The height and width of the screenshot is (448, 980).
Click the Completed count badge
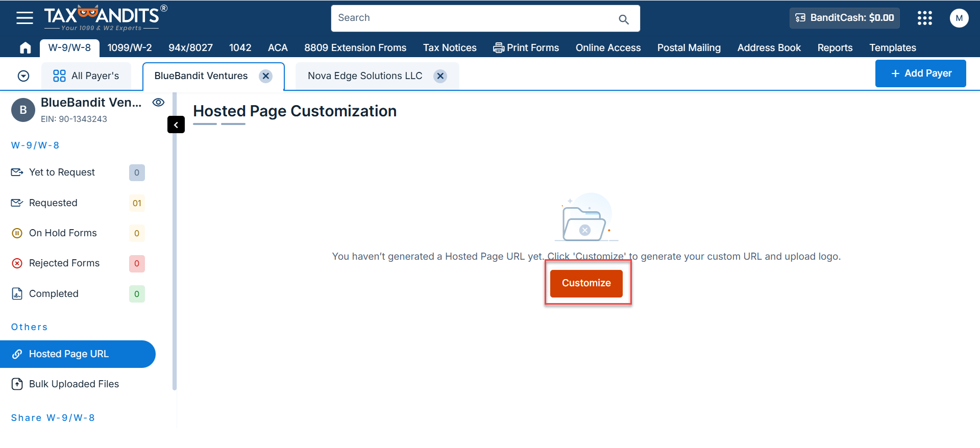click(x=137, y=294)
